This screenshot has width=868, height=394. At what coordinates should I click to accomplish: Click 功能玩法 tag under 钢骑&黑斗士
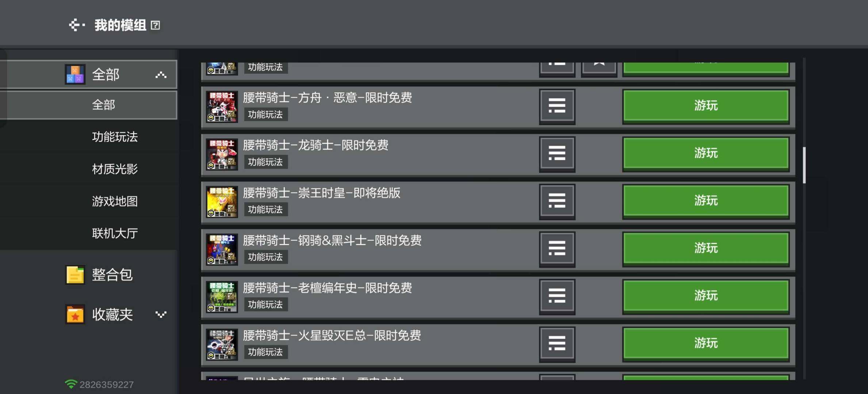point(265,257)
